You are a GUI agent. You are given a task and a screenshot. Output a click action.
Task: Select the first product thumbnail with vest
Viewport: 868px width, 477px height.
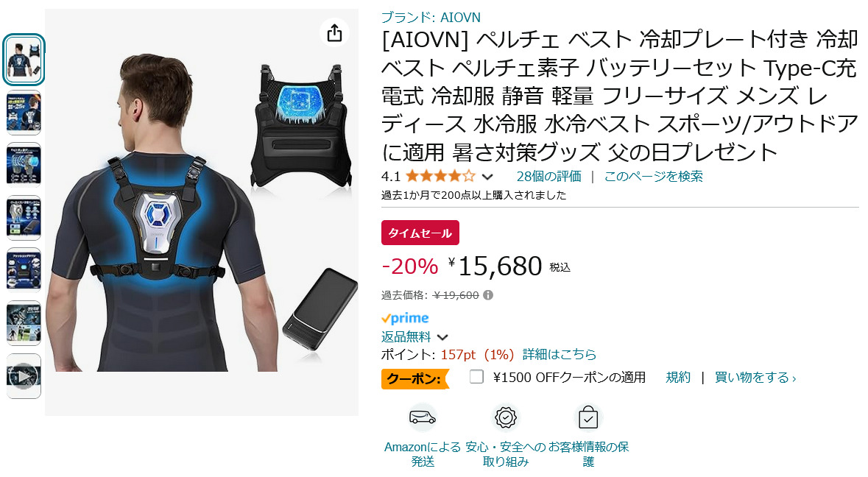(24, 60)
